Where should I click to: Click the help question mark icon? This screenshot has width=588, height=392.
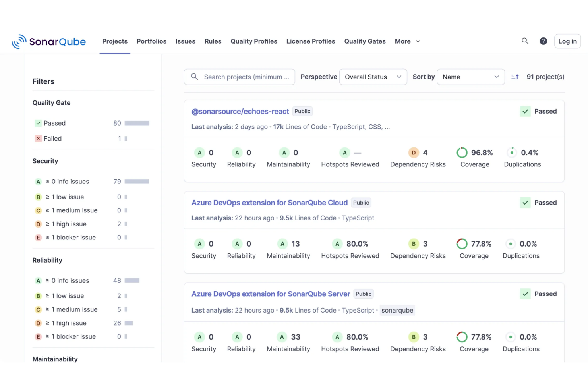tap(543, 41)
